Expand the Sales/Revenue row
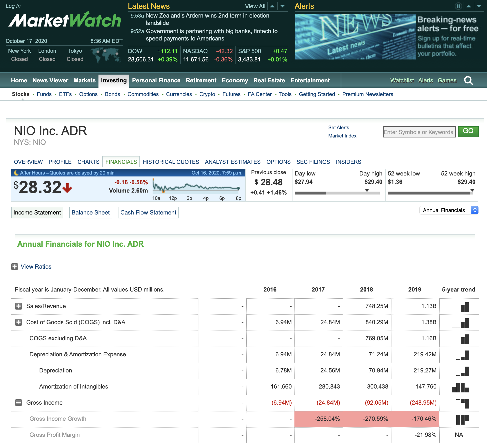Viewport: 487px width, 448px height. (x=19, y=306)
